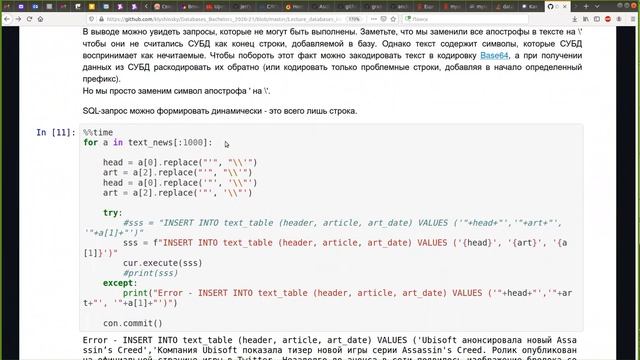Go forward to the next page
640x360 pixels.
[x=18, y=19]
